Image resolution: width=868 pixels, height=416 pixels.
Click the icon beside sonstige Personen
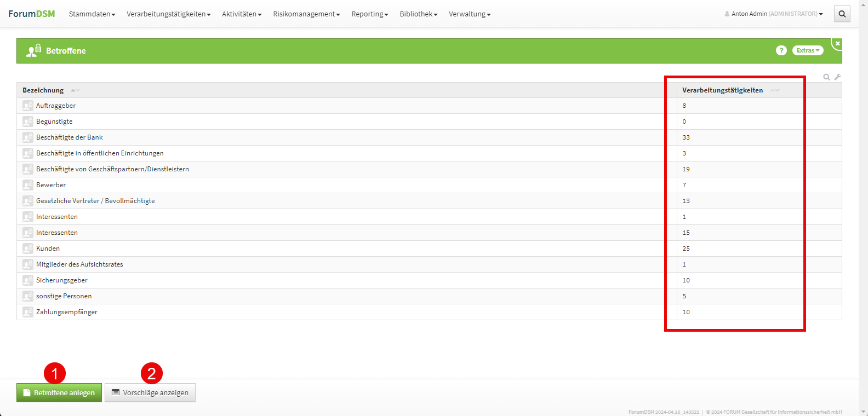[28, 296]
